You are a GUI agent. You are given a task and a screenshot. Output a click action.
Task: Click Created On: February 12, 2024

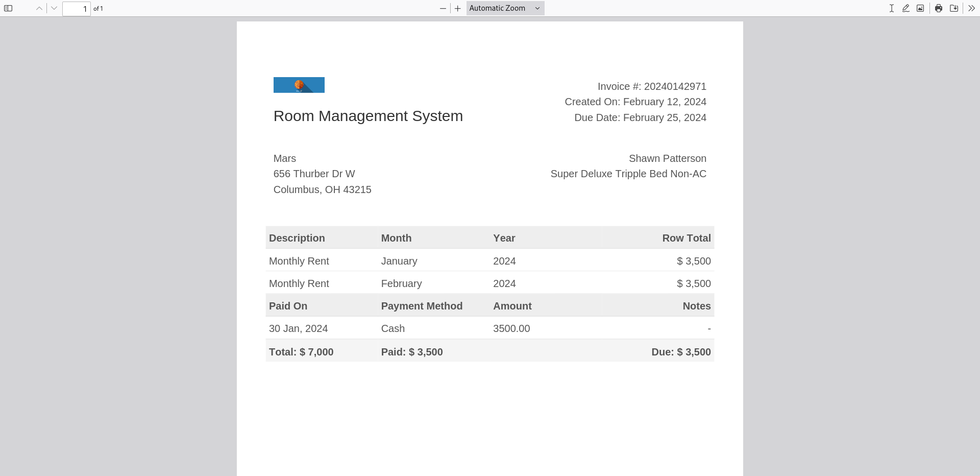[635, 102]
